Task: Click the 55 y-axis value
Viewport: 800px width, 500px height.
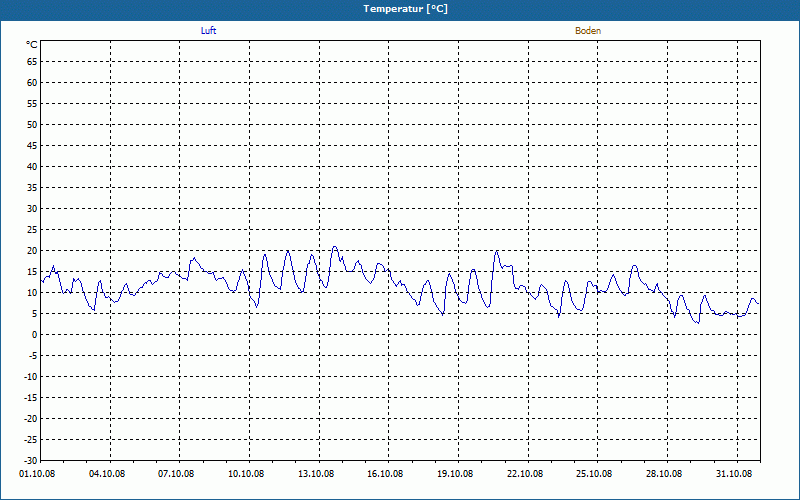Action: [x=32, y=104]
